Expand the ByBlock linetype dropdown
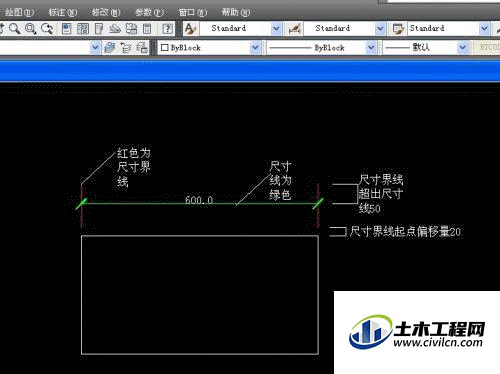 pos(371,48)
